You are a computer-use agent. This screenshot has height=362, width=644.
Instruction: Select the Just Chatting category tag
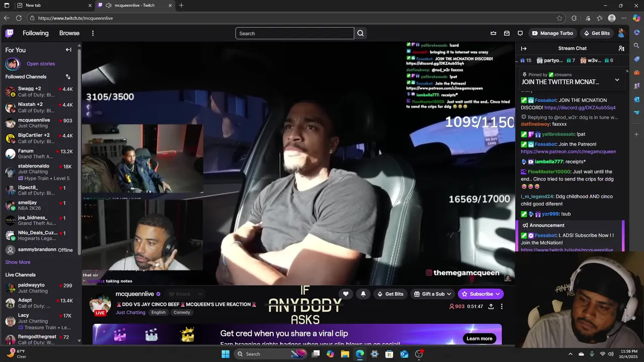tap(130, 312)
